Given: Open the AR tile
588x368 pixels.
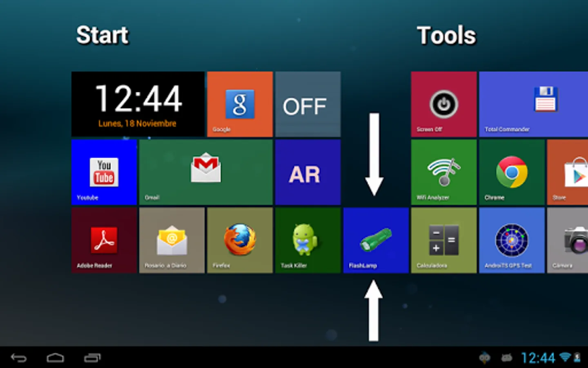Looking at the screenshot, I should coord(308,172).
